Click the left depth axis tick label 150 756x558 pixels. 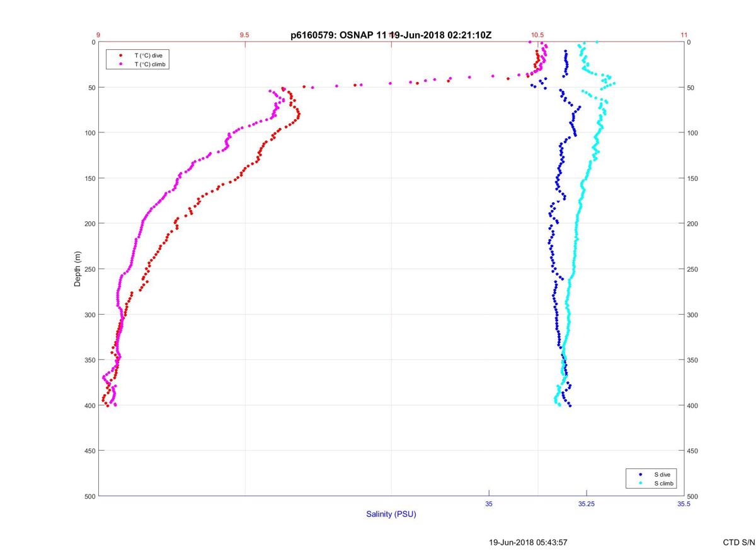pos(89,178)
